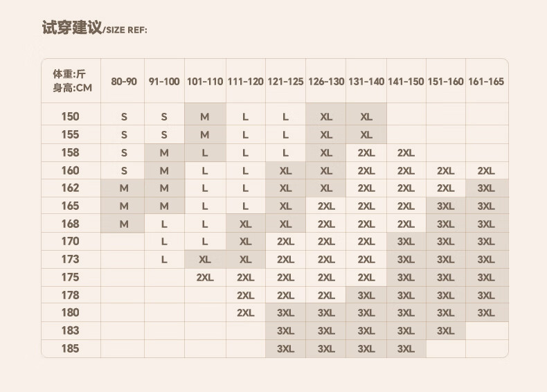Select the 170 height row label

(x=71, y=241)
